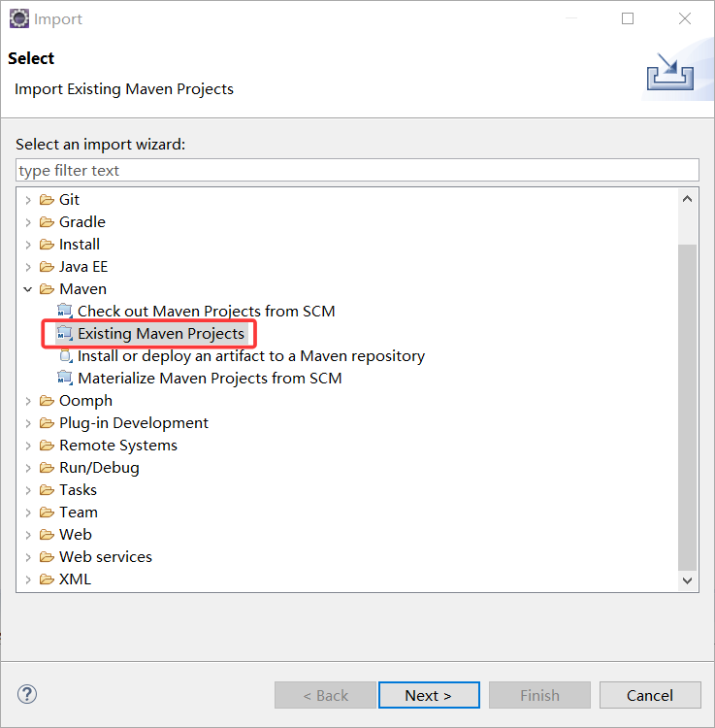
Task: Select Check out Maven Projects from SCM
Action: [206, 311]
